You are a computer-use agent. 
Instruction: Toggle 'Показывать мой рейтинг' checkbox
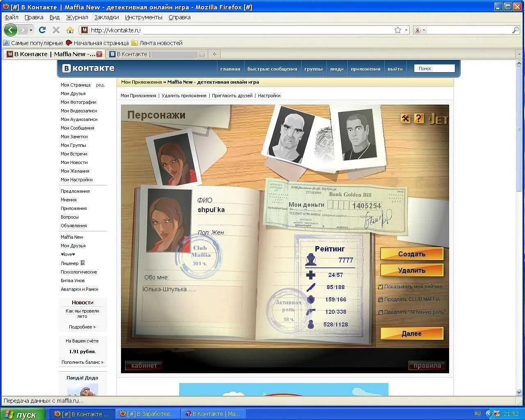point(380,287)
